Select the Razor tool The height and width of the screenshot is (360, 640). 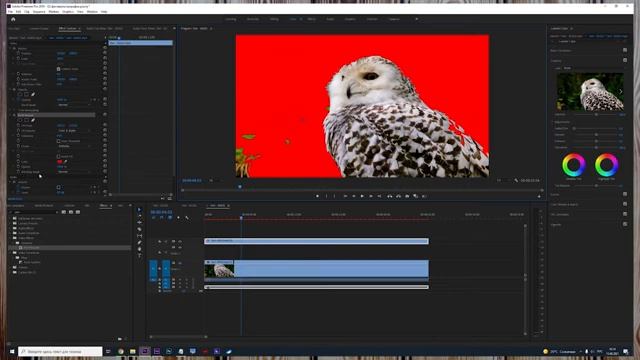[x=140, y=229]
